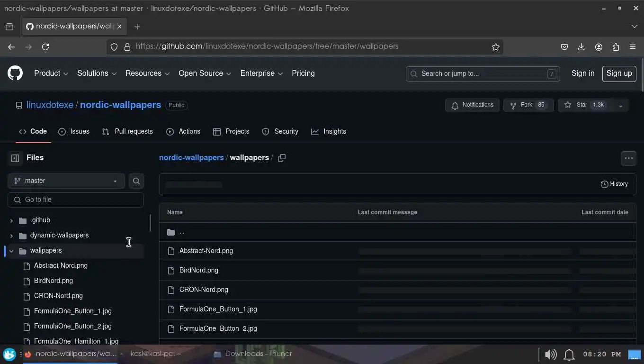List all tabs with the chevron
The width and height of the screenshot is (644, 364).
coord(635,27)
